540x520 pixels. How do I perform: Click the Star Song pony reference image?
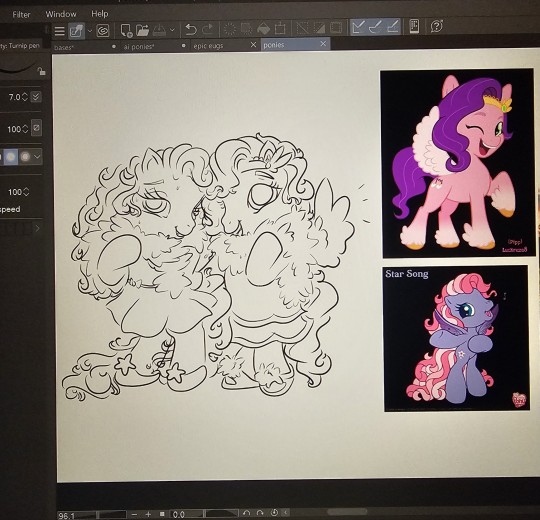tap(456, 338)
